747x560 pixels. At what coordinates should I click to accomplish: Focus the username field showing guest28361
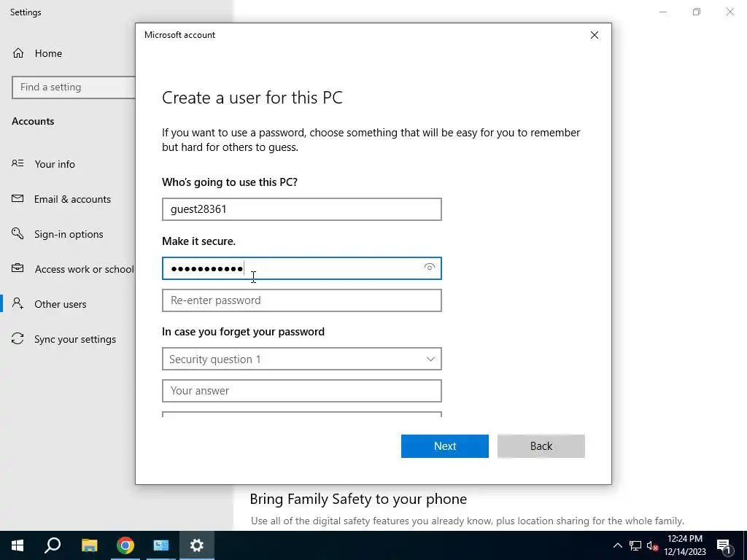(301, 209)
